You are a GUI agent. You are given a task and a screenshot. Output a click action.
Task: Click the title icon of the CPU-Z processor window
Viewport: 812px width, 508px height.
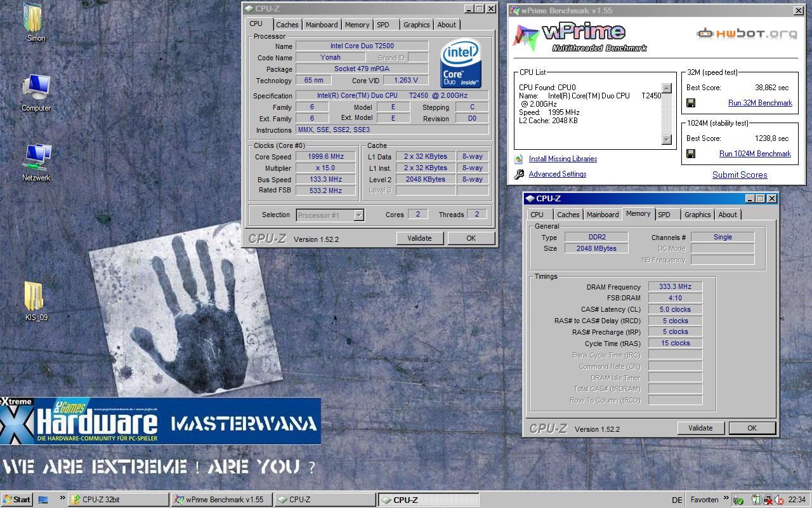[x=249, y=9]
